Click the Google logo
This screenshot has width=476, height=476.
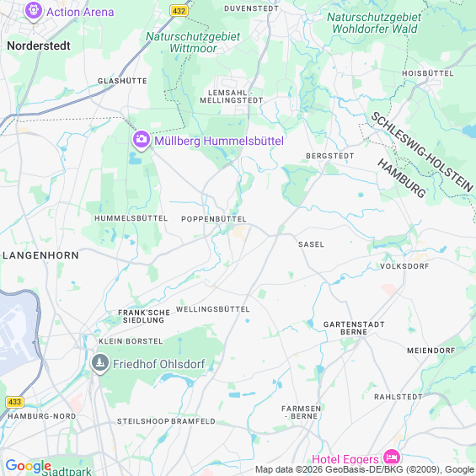29,466
